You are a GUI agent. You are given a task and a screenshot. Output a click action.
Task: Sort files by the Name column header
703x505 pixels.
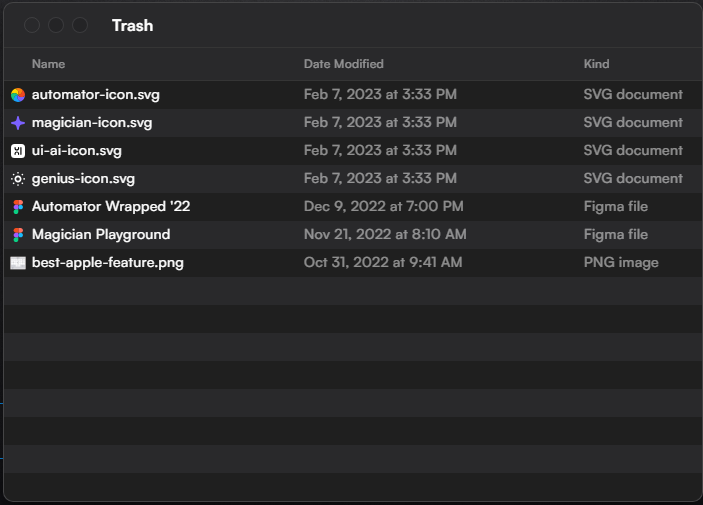[x=48, y=64]
